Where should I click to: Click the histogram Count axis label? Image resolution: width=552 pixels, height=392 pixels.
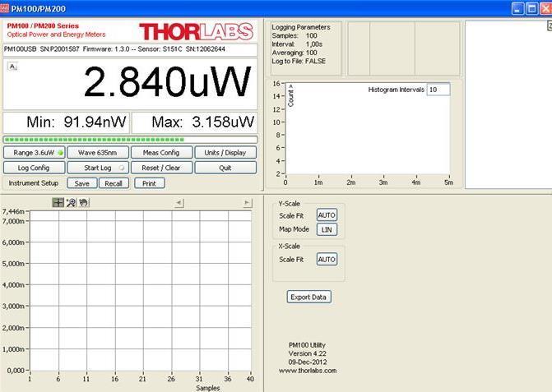290,95
